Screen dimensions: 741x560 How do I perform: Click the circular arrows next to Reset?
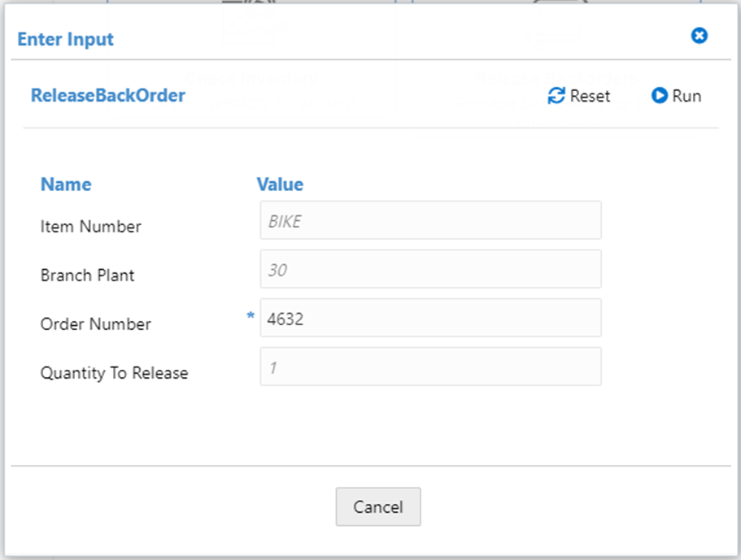coord(556,96)
